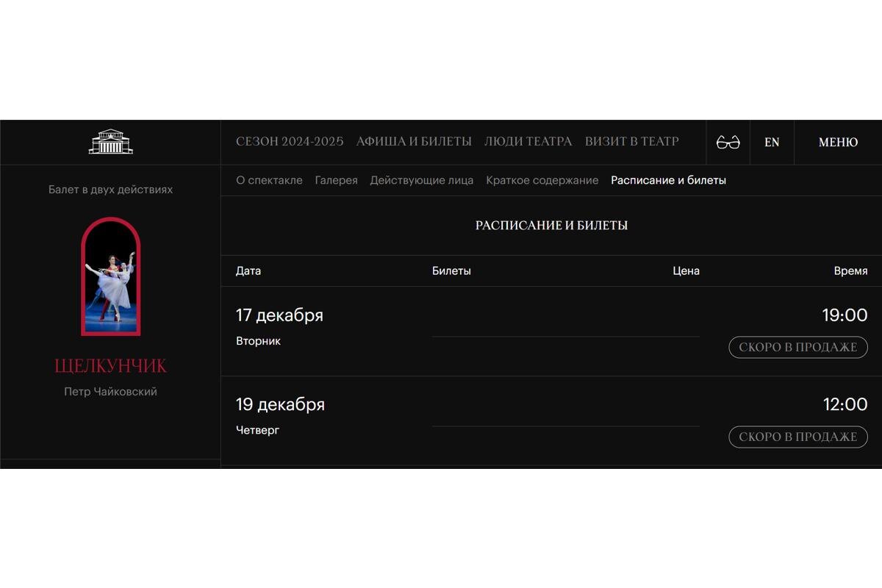The width and height of the screenshot is (882, 588).
Task: Click the Вторник weekday label
Action: tap(258, 341)
